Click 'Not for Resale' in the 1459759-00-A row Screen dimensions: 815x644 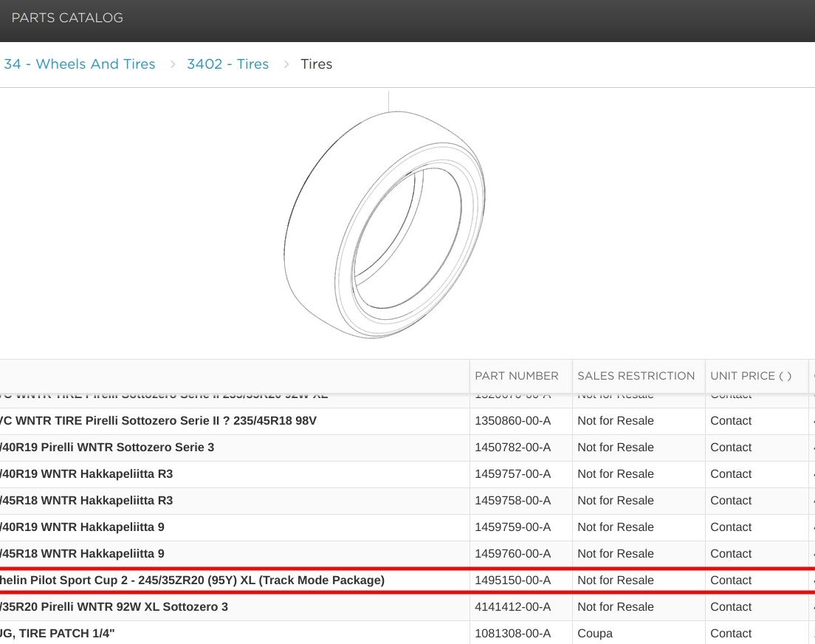pos(616,527)
